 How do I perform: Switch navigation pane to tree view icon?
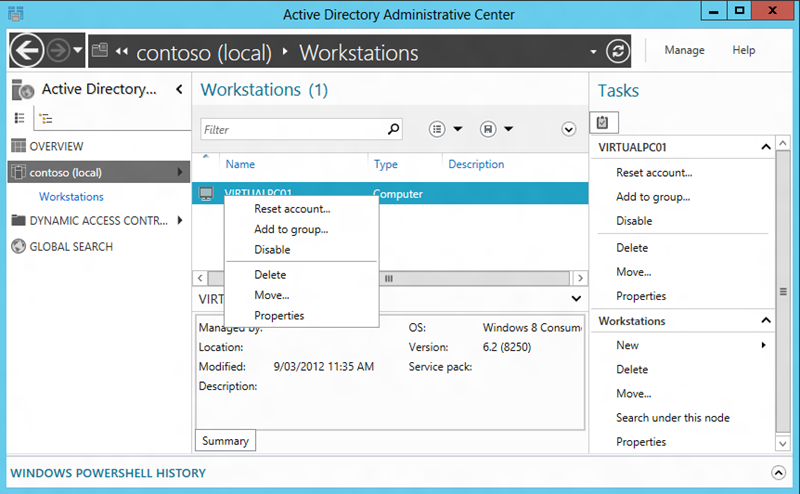[x=45, y=118]
